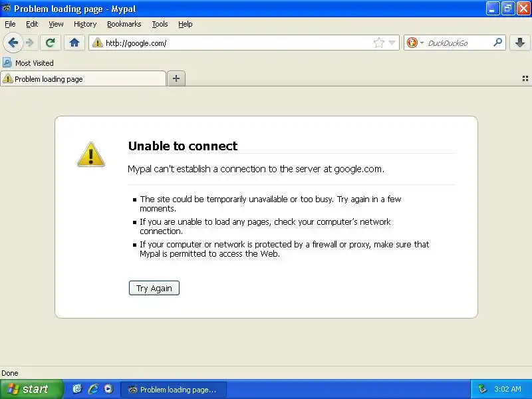
Task: Click text about computer's network connection
Action: coord(265,226)
